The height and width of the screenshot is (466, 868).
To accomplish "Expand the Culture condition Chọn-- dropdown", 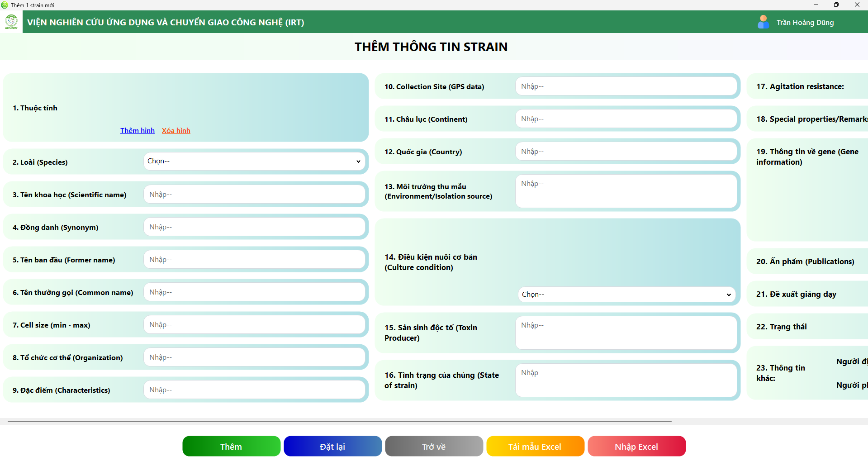I will pos(626,295).
